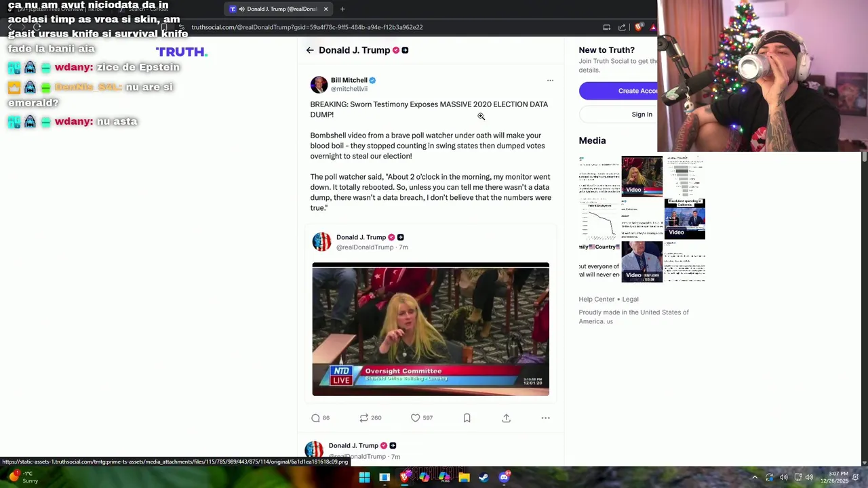This screenshot has width=868, height=488.
Task: Open Bill Mitchell's display name link
Action: (349, 80)
